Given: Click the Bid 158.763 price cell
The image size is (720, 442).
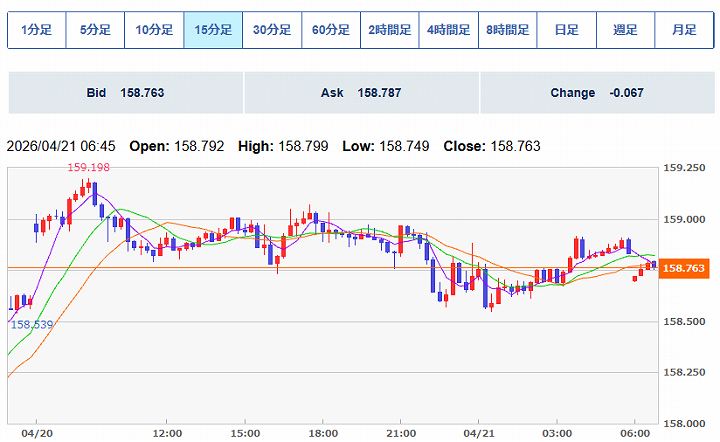Looking at the screenshot, I should [x=125, y=93].
